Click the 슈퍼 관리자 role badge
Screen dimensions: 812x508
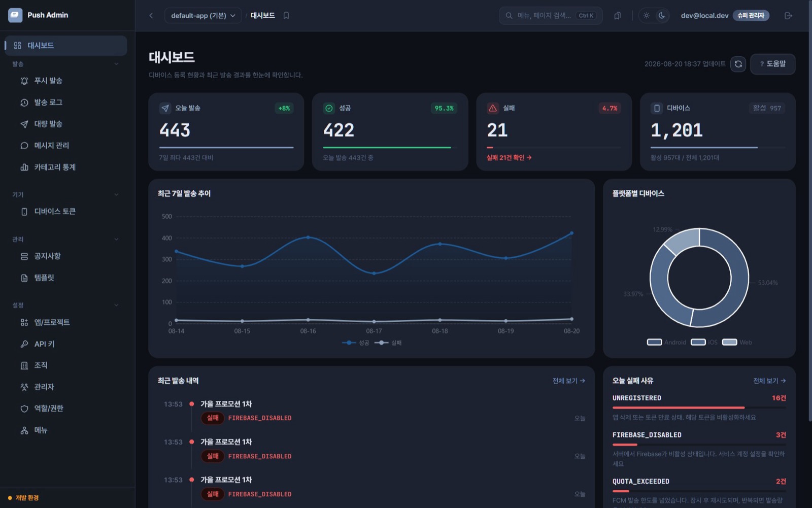coord(751,16)
